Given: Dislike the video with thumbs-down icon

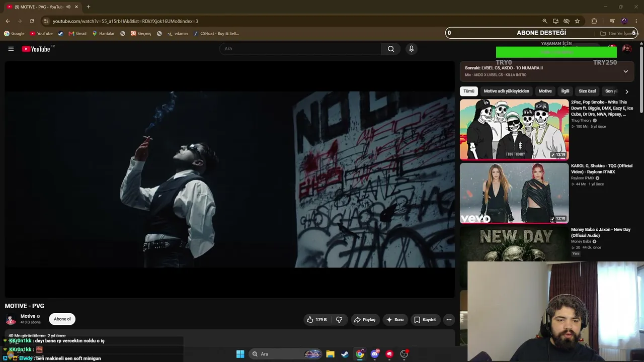Looking at the screenshot, I should tap(339, 320).
